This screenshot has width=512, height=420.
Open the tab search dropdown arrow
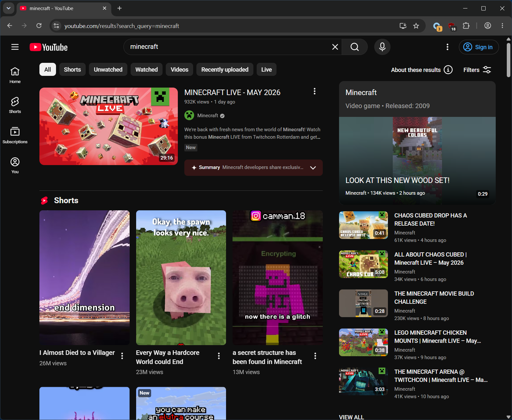tap(8, 8)
